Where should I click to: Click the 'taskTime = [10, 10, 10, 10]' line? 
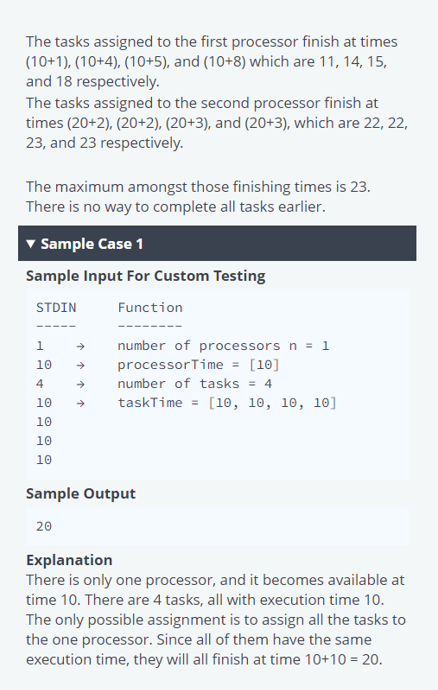pyautogui.click(x=227, y=403)
